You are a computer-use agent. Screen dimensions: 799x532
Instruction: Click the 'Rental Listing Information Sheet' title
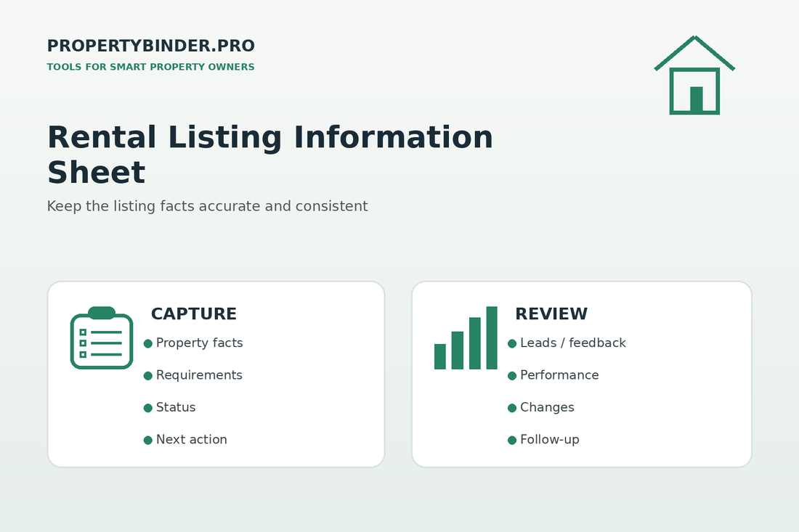[270, 155]
